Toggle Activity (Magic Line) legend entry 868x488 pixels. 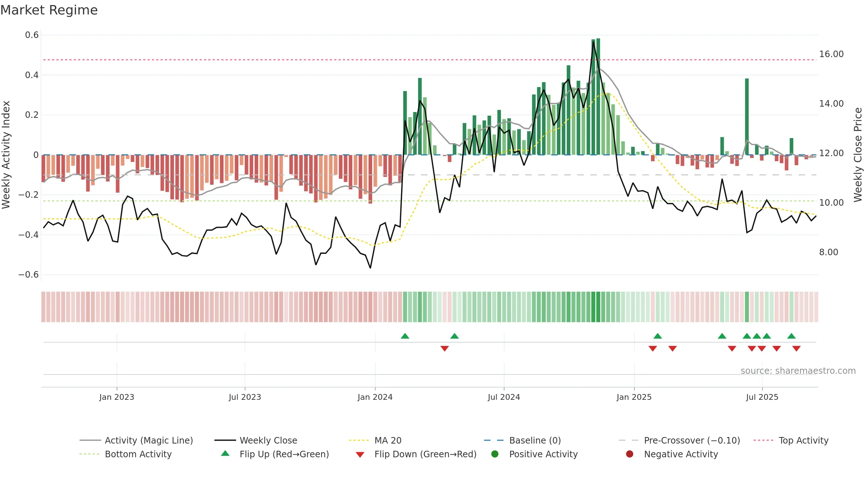pos(136,440)
